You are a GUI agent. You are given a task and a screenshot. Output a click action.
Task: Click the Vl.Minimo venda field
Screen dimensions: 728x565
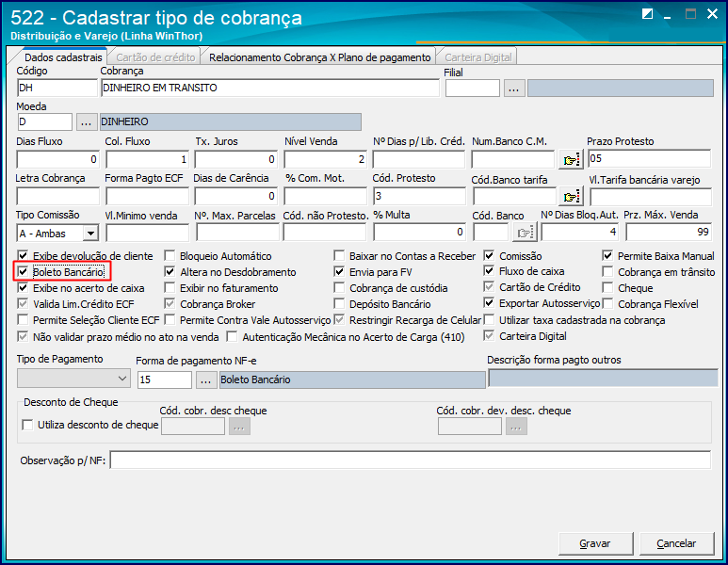click(148, 233)
